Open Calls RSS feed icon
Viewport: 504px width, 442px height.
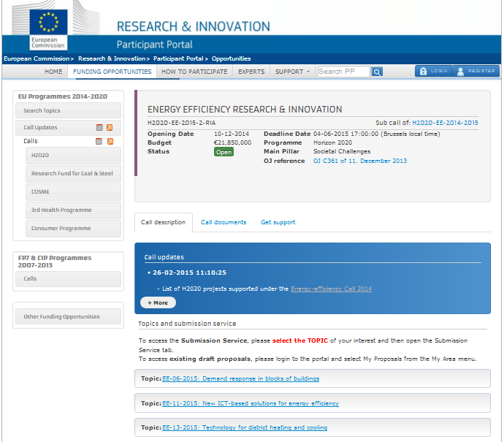tap(110, 141)
